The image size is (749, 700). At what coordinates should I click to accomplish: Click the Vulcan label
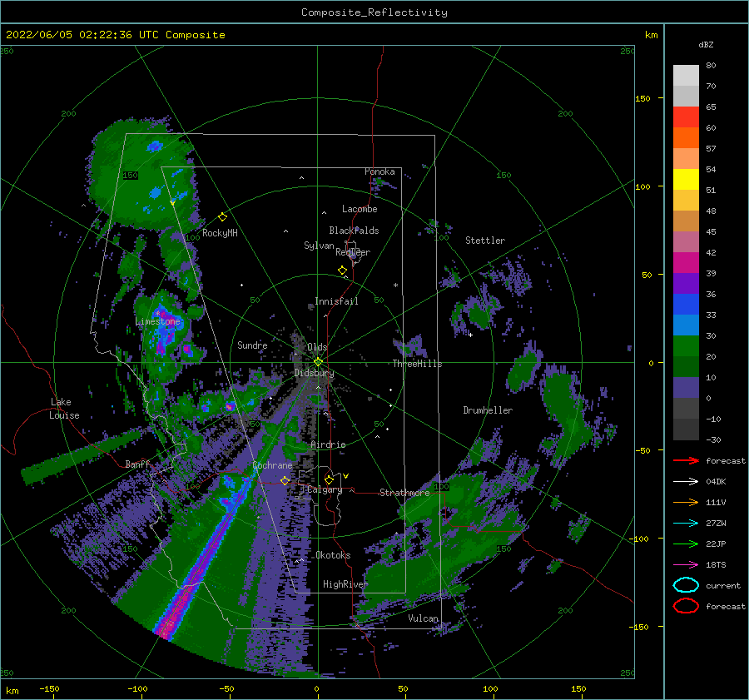click(x=424, y=618)
